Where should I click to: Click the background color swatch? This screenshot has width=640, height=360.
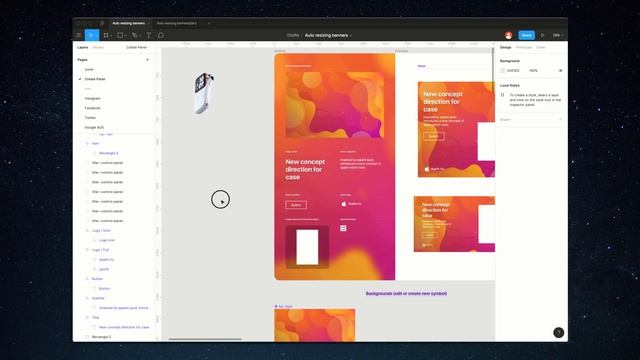502,71
